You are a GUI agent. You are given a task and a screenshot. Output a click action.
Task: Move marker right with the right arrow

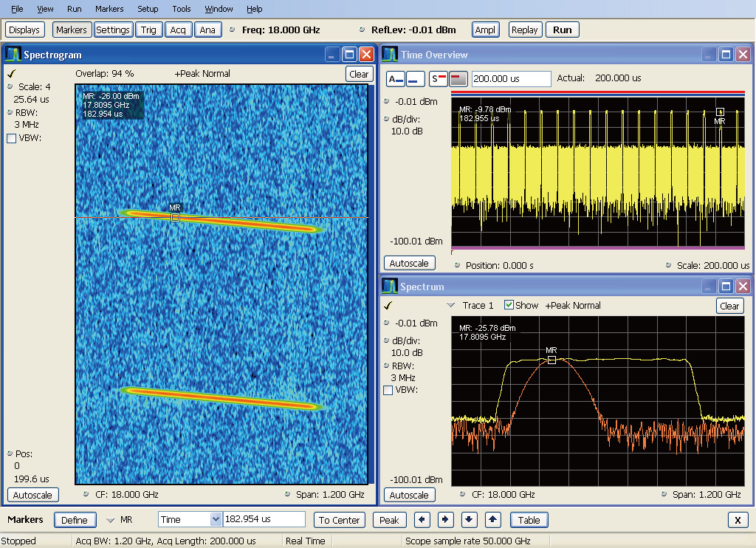(x=445, y=519)
